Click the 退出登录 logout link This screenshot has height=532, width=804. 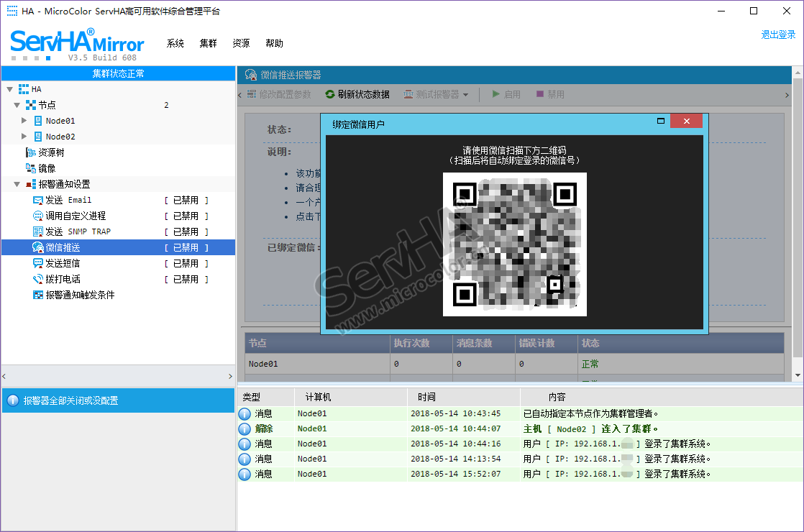(x=778, y=35)
